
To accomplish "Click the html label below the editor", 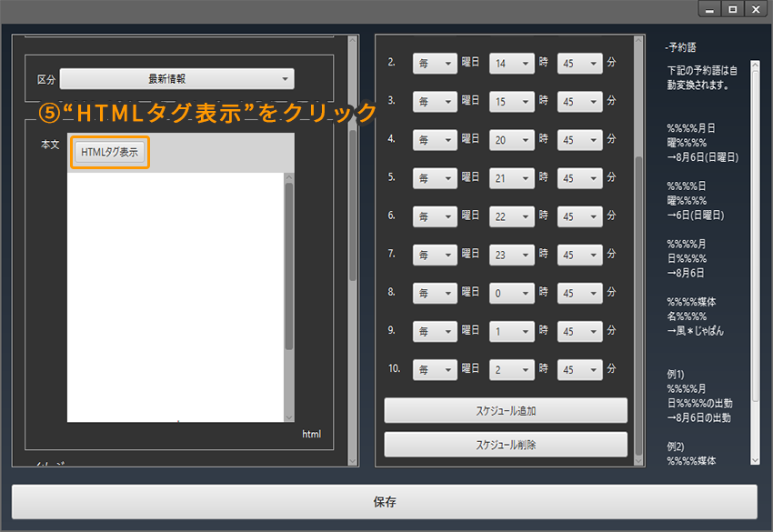I will click(x=311, y=434).
